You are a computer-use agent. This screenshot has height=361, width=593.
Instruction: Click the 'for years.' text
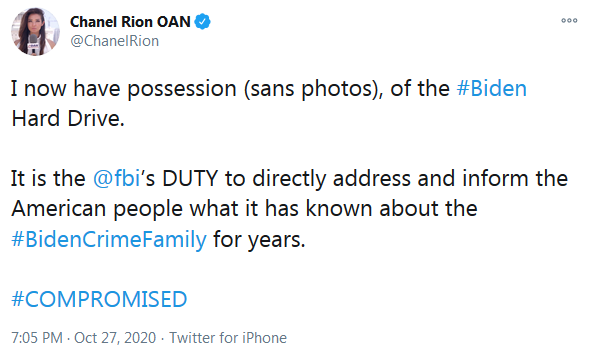click(x=259, y=239)
